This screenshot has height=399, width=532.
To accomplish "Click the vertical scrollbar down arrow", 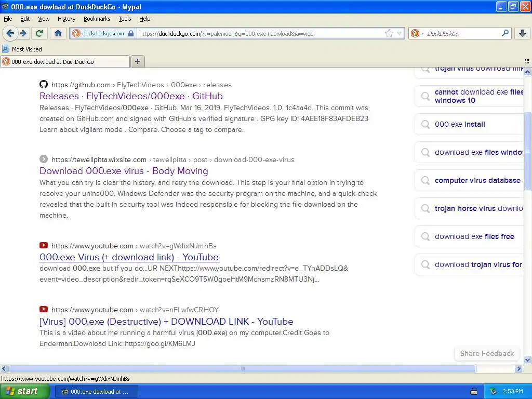I will click(x=528, y=360).
